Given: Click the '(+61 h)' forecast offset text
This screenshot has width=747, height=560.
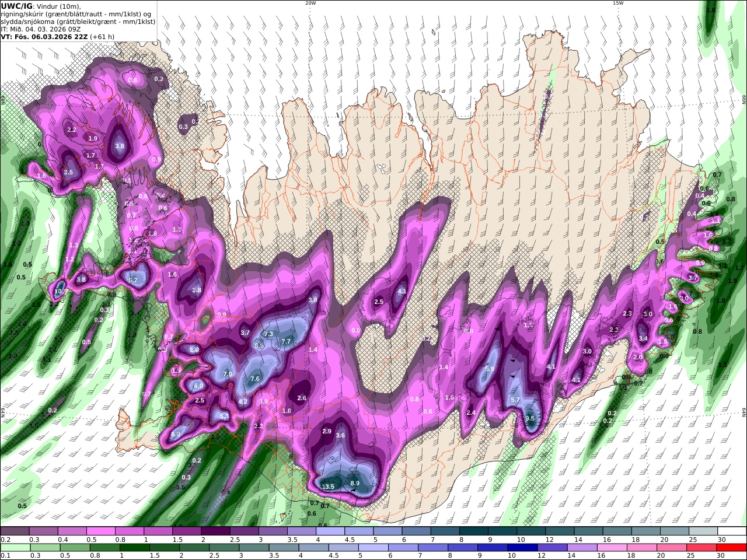Looking at the screenshot, I should pyautogui.click(x=102, y=36).
